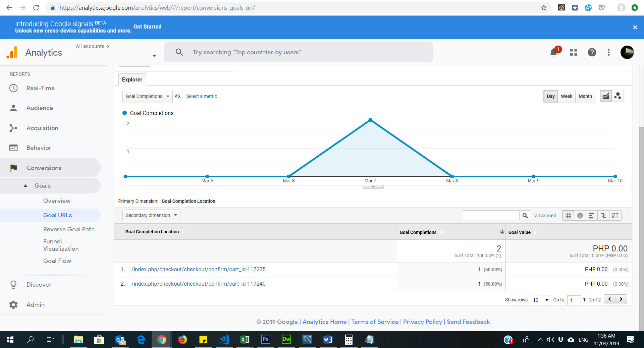Switch to motion chart view

pyautogui.click(x=618, y=96)
